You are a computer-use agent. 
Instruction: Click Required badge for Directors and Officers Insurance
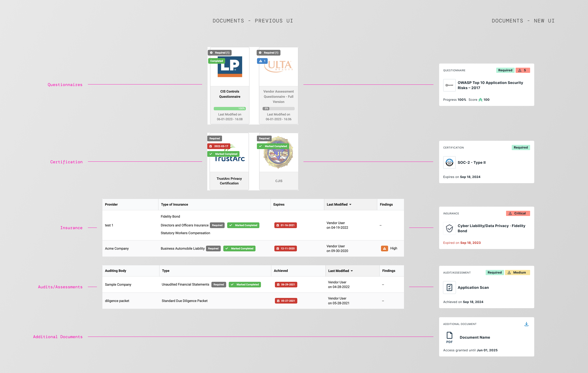(x=217, y=225)
